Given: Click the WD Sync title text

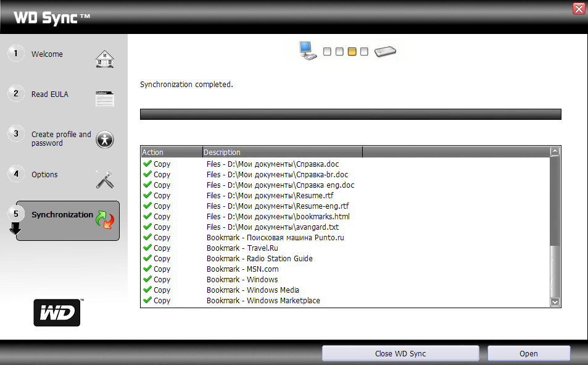Looking at the screenshot, I should [x=52, y=18].
